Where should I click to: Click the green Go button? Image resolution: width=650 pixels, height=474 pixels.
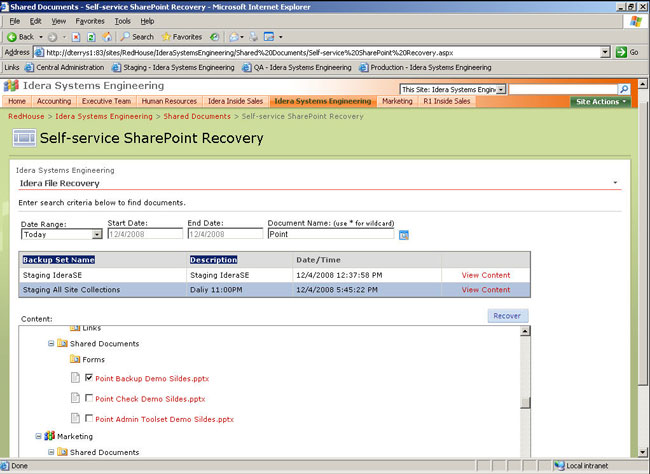click(627, 52)
